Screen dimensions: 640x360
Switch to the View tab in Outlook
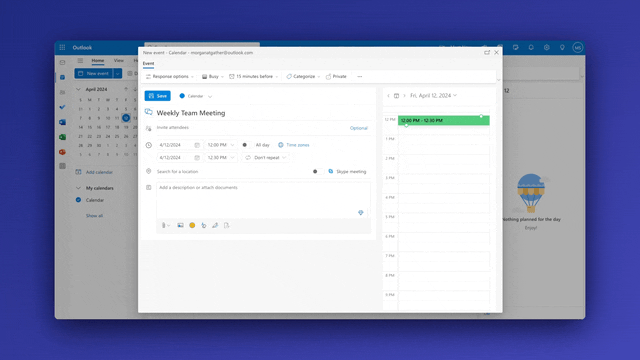click(x=119, y=60)
